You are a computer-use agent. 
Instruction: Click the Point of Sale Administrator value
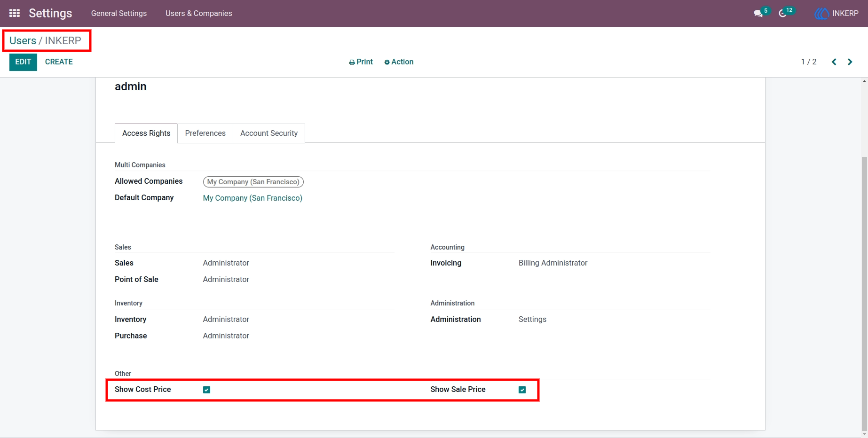[x=226, y=280]
